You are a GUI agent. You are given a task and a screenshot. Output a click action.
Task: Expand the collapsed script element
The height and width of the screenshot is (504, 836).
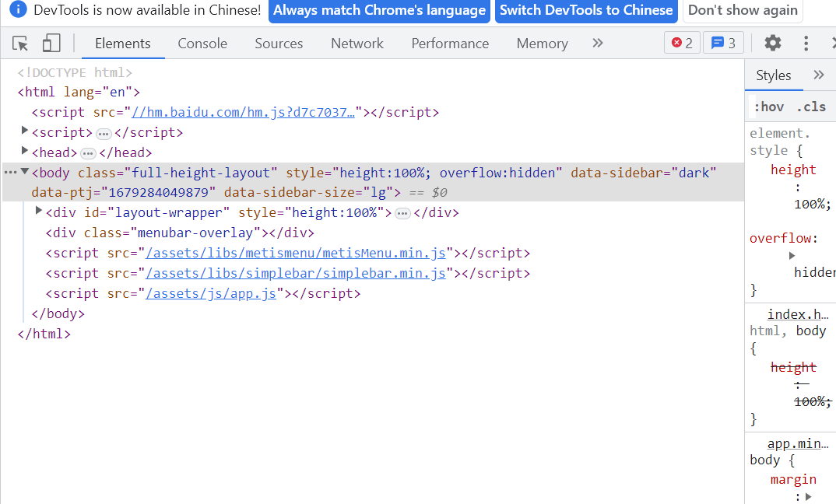pos(24,130)
